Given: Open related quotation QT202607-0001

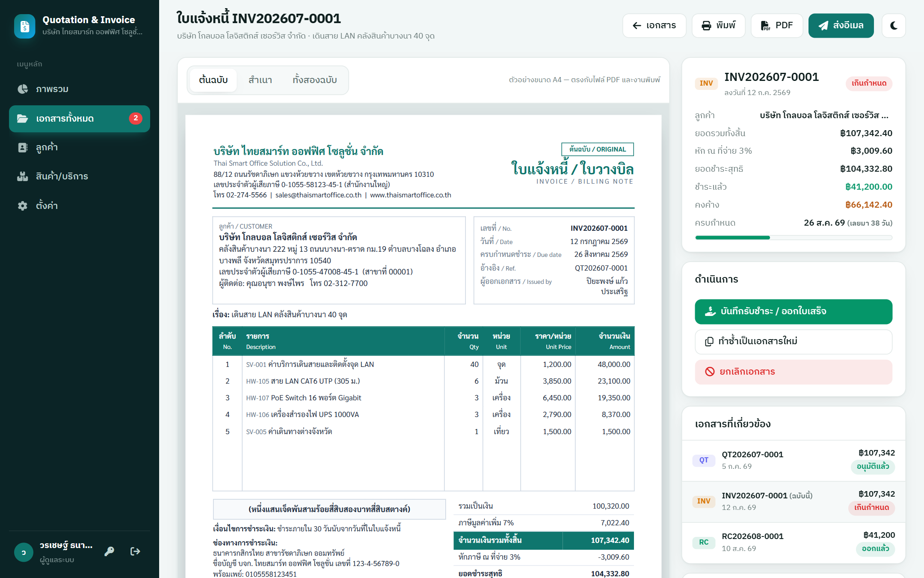Looking at the screenshot, I should tap(794, 460).
